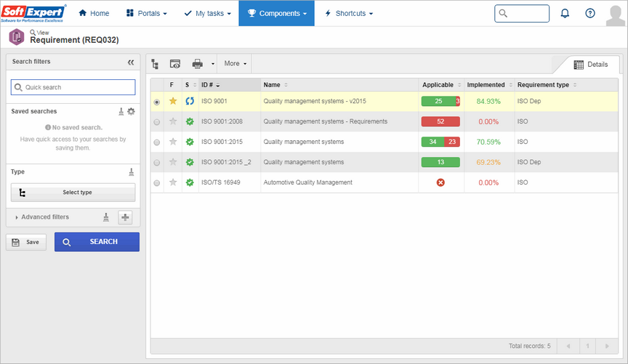Click the Select type button
Viewport: 628px width, 364px height.
coord(73,193)
